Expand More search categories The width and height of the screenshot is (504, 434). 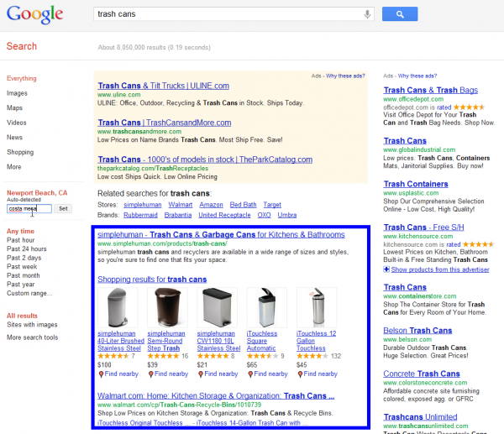[x=13, y=167]
